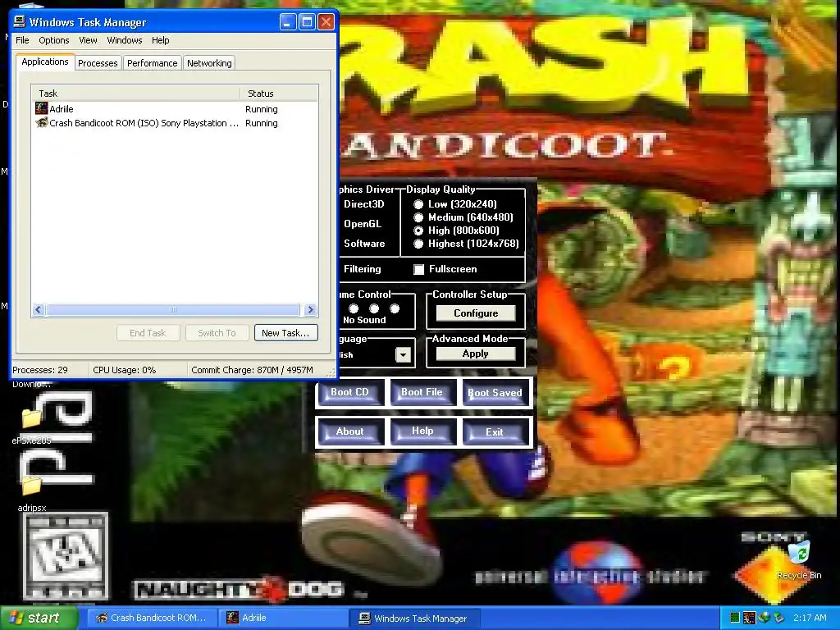This screenshot has height=630, width=840.
Task: Open the Options menu in Task Manager
Action: pos(53,40)
